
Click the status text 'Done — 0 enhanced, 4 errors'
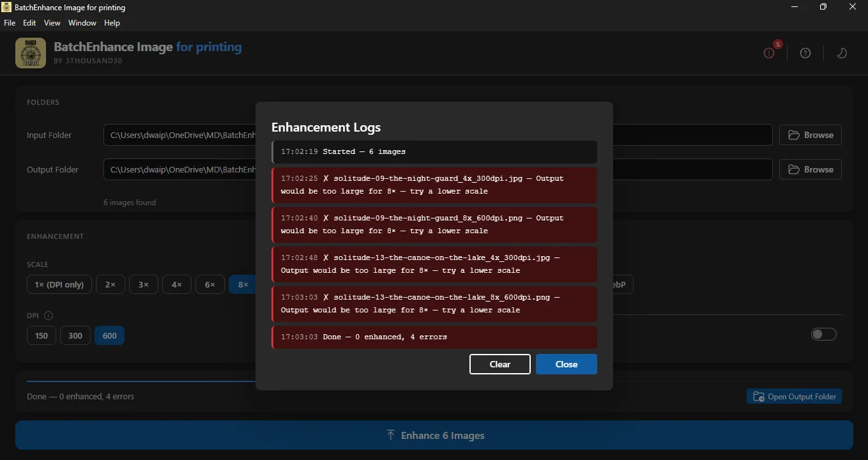click(x=80, y=397)
